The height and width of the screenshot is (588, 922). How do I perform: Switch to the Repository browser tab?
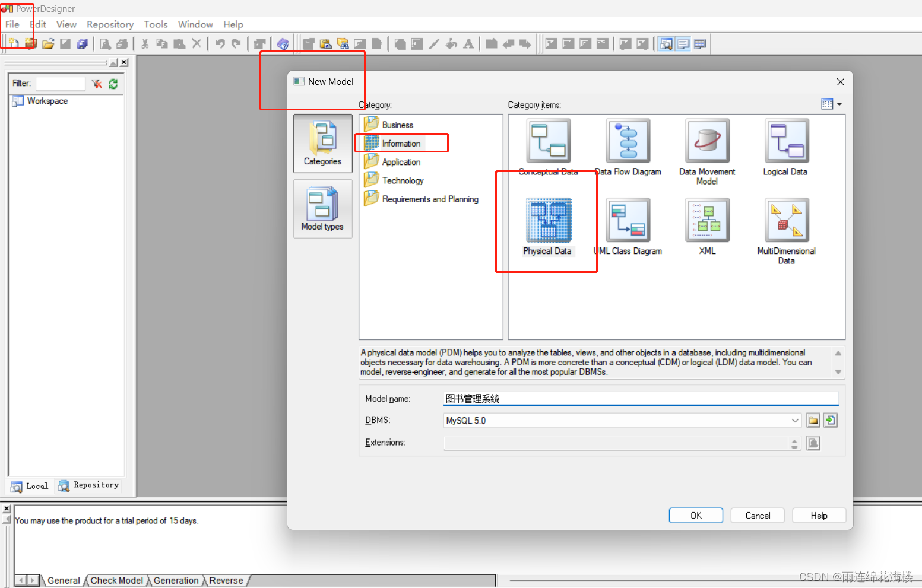[x=88, y=485]
